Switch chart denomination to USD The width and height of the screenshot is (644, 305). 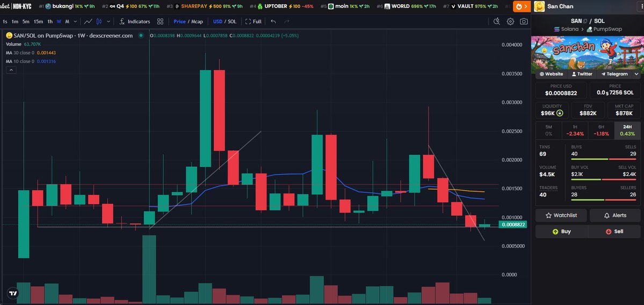tap(218, 22)
